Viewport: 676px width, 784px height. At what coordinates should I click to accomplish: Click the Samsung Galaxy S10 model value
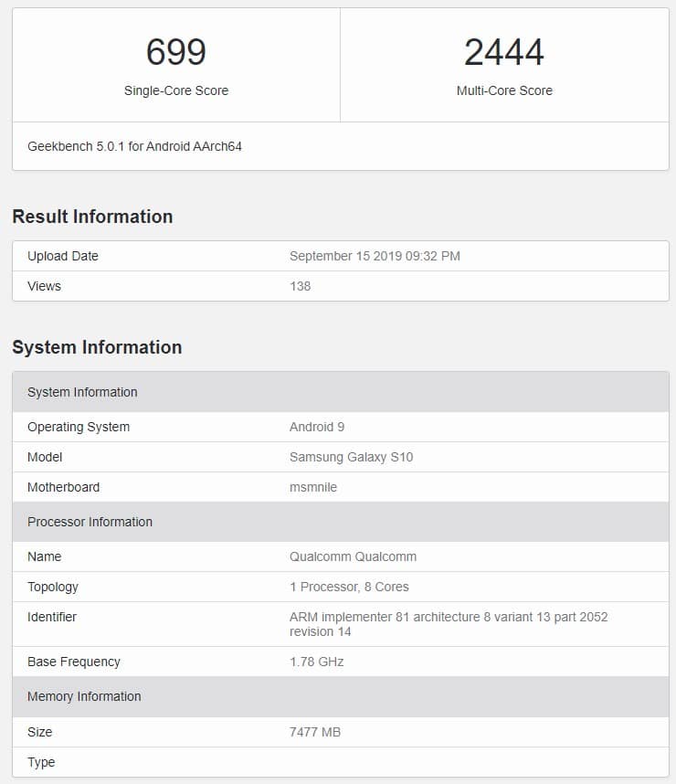(x=351, y=457)
